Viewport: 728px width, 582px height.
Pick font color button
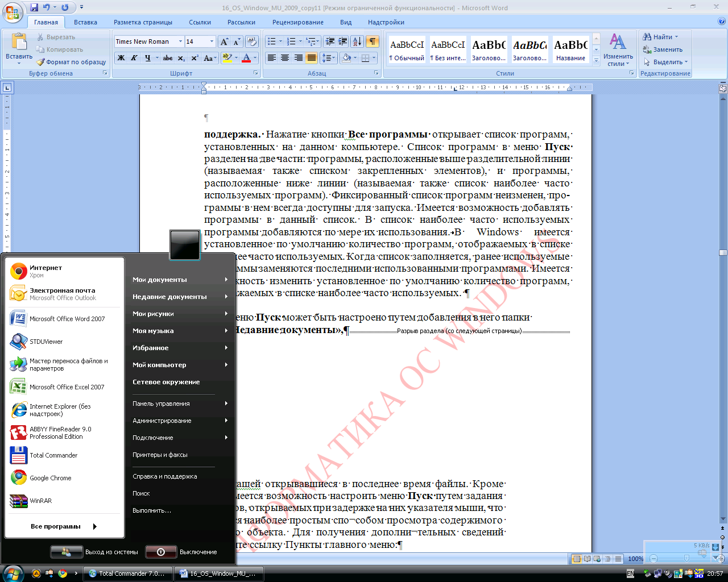coord(246,58)
